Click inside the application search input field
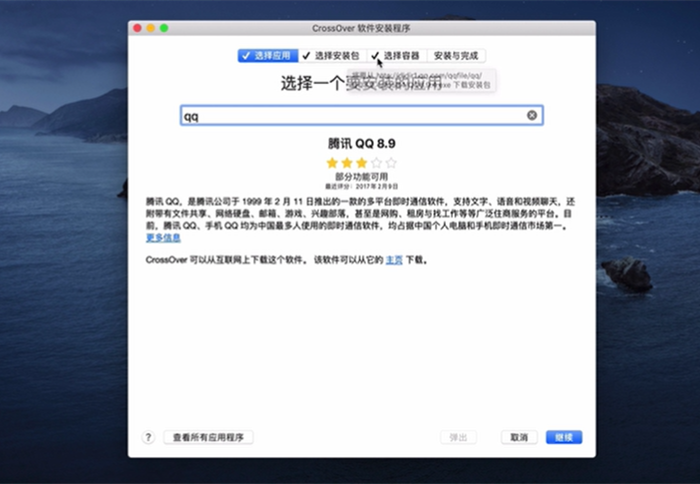700x484 pixels. click(x=362, y=116)
